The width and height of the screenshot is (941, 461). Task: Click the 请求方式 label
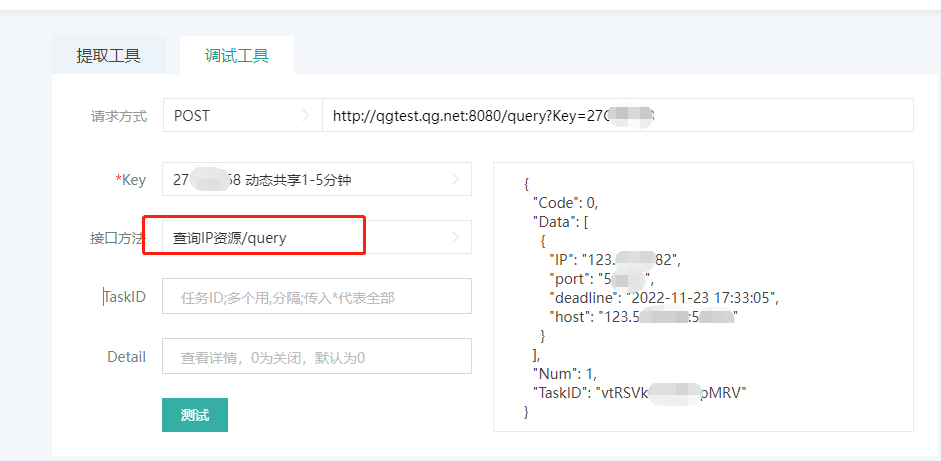coord(118,115)
